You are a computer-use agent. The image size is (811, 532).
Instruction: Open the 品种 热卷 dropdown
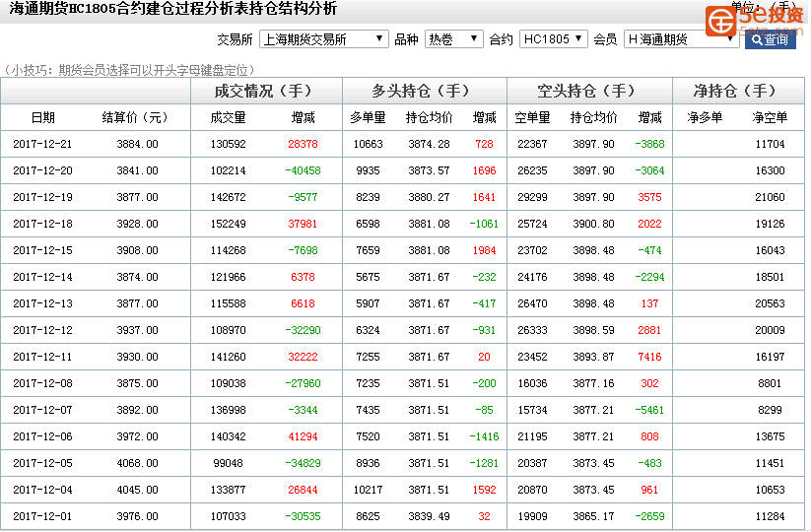[453, 39]
